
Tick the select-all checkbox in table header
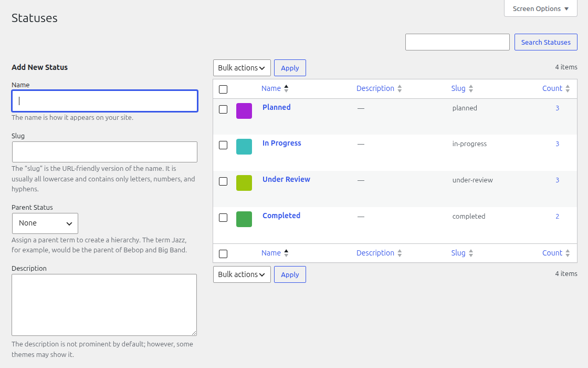[223, 89]
